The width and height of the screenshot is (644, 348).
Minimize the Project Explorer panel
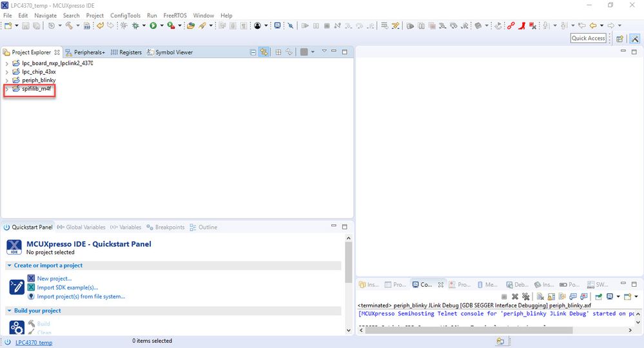(334, 52)
